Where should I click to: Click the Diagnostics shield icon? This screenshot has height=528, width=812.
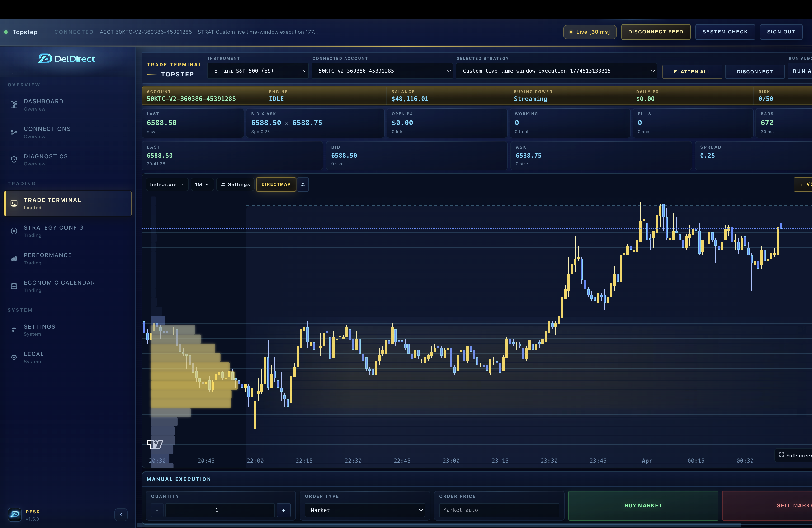pyautogui.click(x=14, y=160)
